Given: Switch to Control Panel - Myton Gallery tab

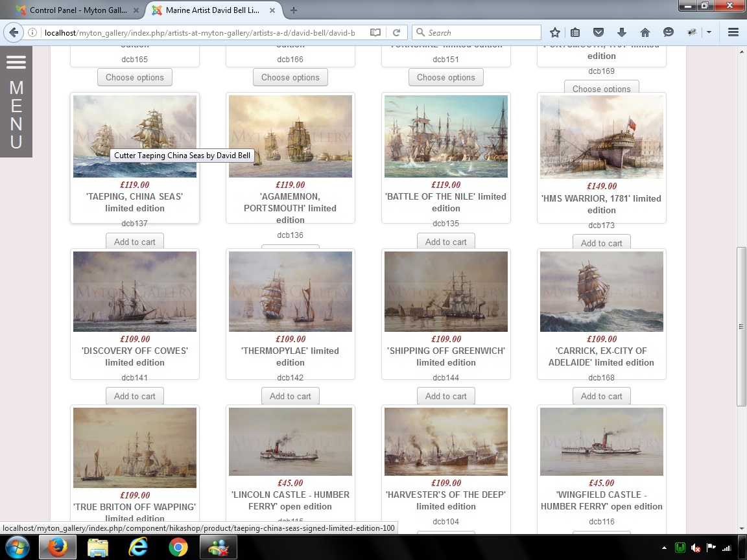Looking at the screenshot, I should 78,10.
